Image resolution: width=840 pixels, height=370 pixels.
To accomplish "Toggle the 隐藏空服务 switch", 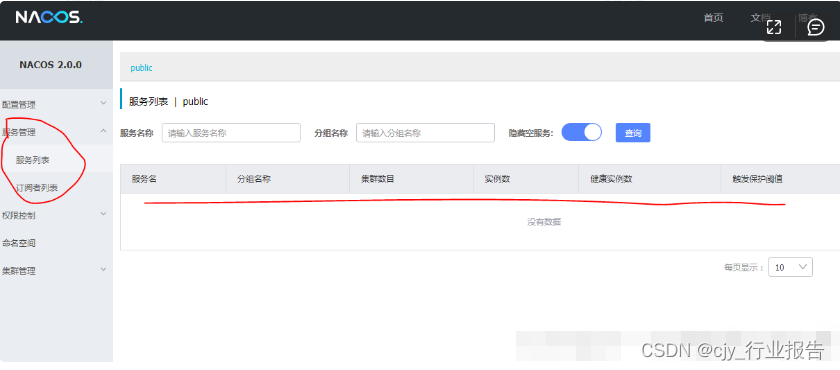I will [581, 132].
